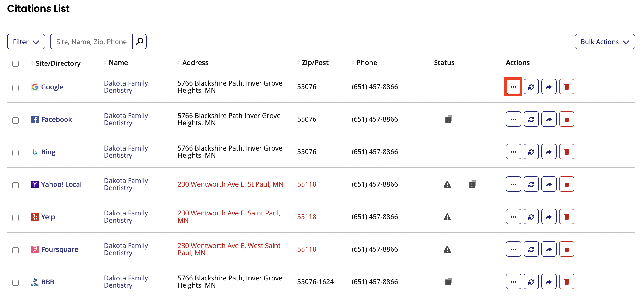
Task: Click the Site/Directory column header
Action: (x=58, y=63)
